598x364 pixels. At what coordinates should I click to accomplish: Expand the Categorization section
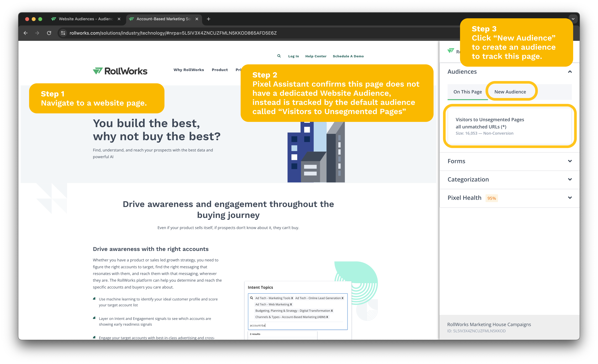coord(570,179)
